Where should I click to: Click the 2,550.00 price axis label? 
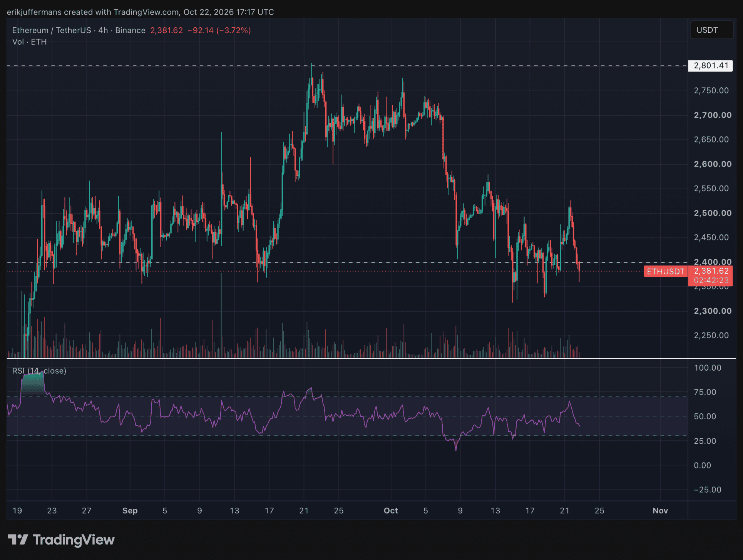pyautogui.click(x=711, y=189)
